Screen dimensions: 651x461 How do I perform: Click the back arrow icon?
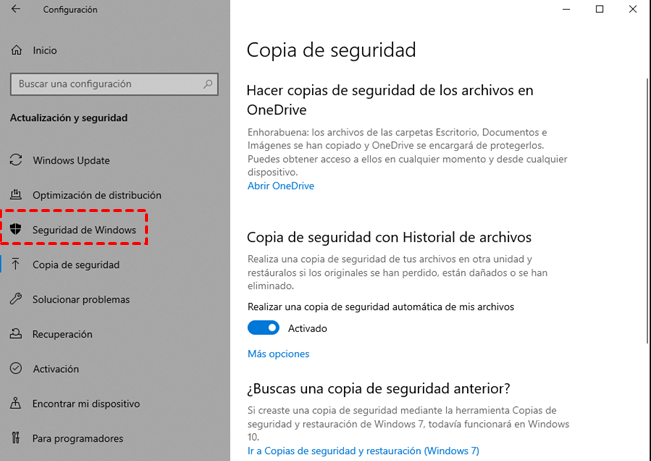point(16,10)
